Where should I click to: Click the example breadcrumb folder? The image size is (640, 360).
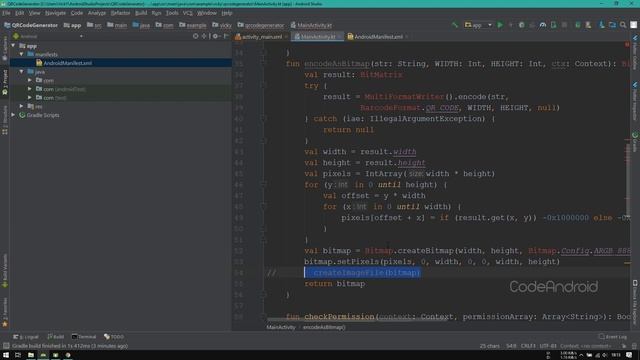[x=193, y=25]
